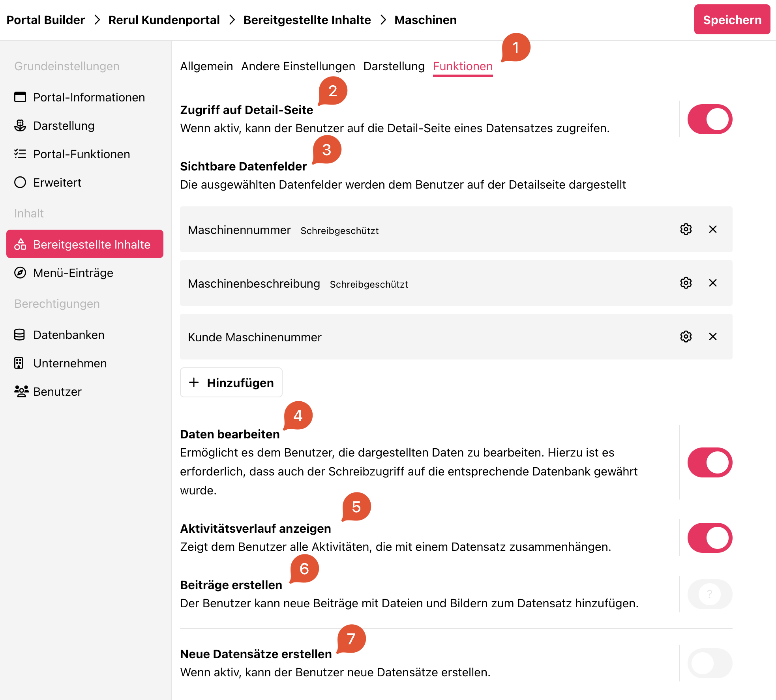The image size is (776, 700).
Task: Remove the Maschinennummer field with X
Action: click(713, 229)
